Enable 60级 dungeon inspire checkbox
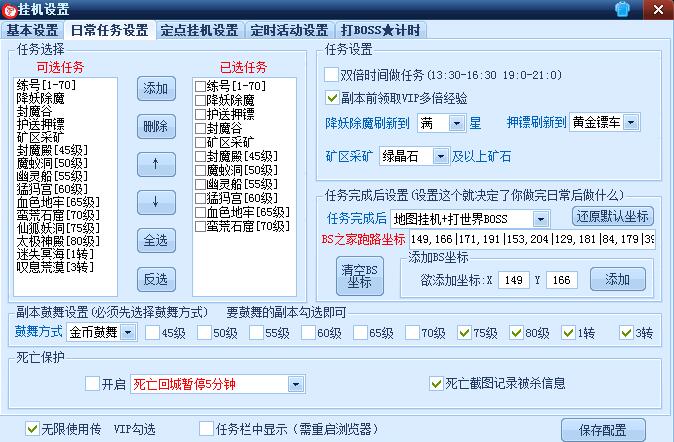 (309, 332)
